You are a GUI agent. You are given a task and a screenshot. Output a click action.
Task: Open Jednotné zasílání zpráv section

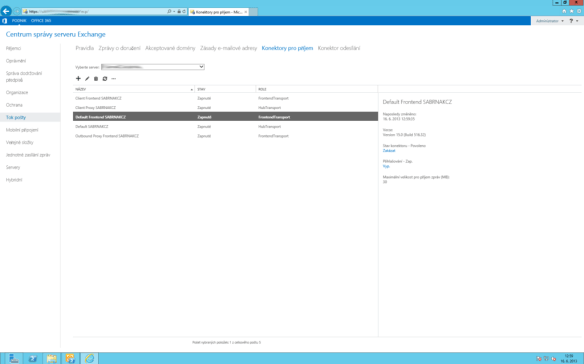(x=28, y=155)
